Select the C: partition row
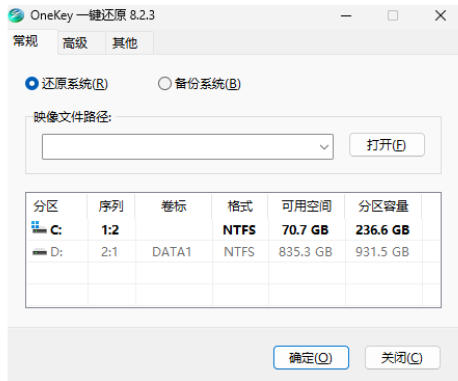Image resolution: width=458 pixels, height=381 pixels. (233, 230)
